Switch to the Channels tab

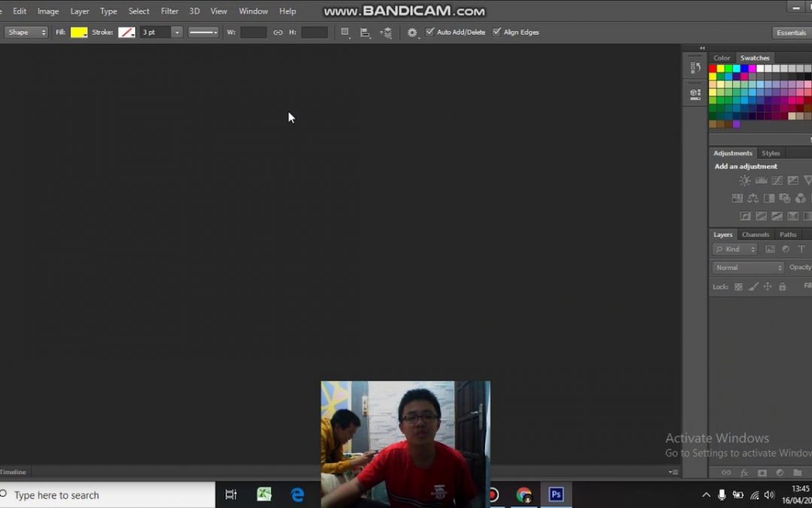(756, 235)
